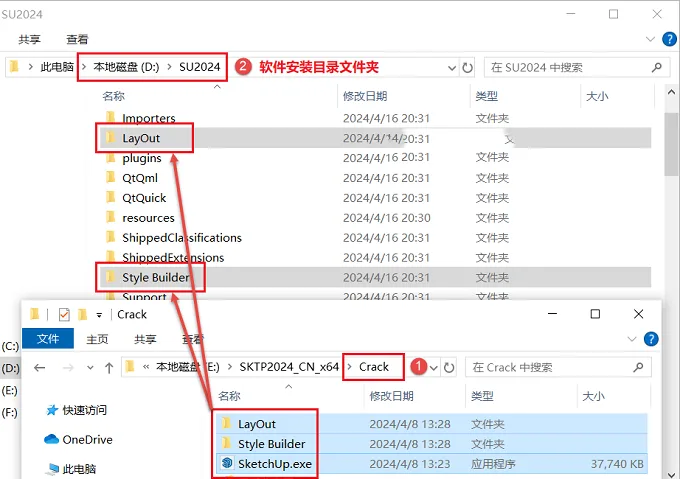Select Style Builder folder in Crack window
This screenshot has height=479, width=680.
[271, 444]
